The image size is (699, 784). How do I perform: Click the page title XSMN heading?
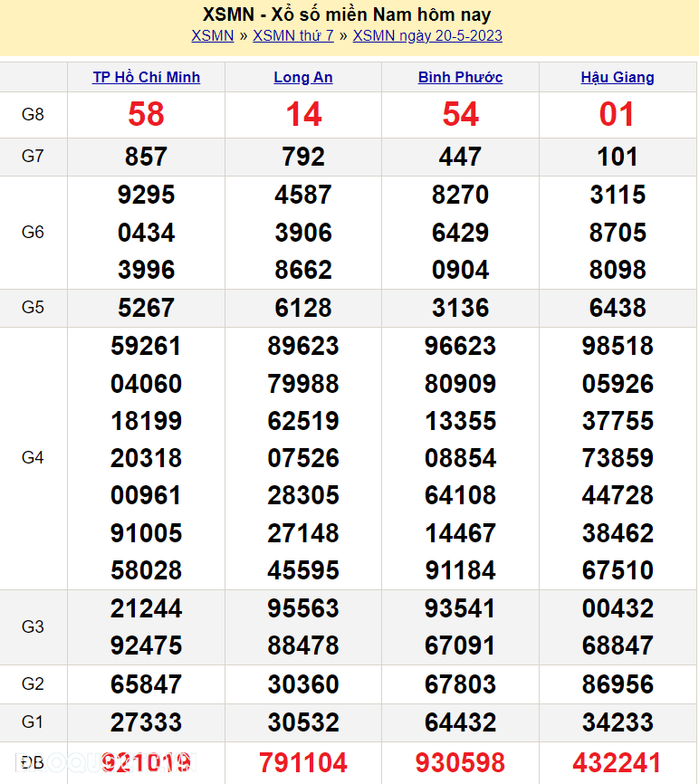[347, 14]
